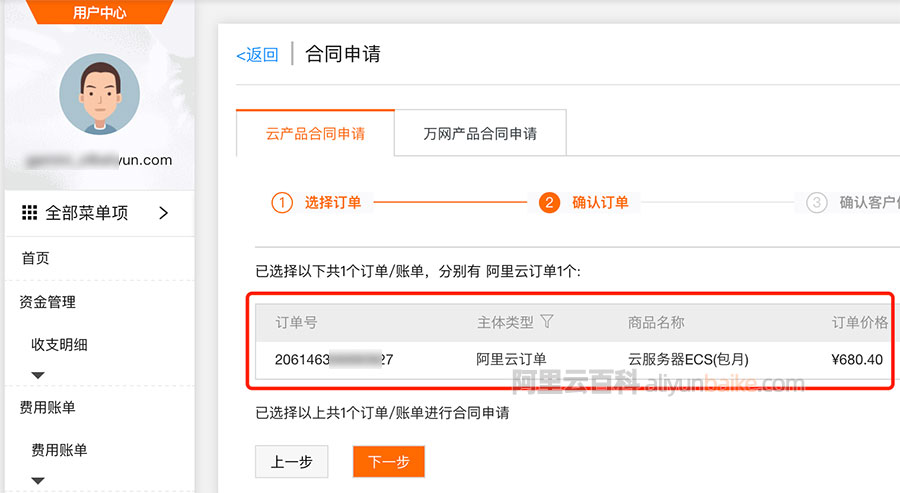Screen dimensions: 900x493
Task: Click the 上一步 button
Action: (292, 461)
